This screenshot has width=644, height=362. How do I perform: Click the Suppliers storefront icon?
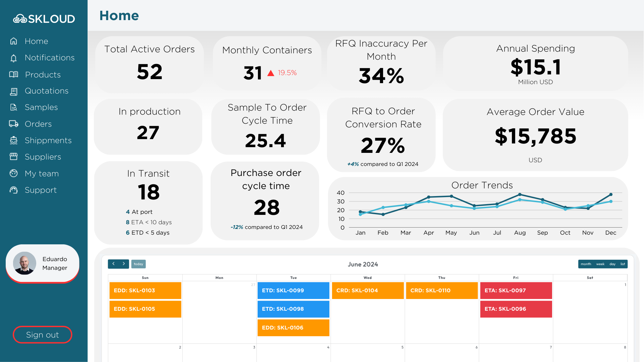click(13, 157)
